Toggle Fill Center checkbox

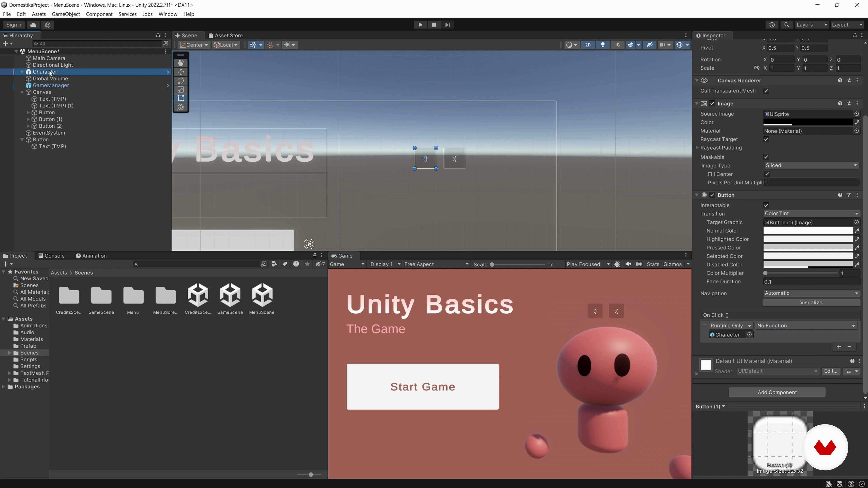pos(767,174)
